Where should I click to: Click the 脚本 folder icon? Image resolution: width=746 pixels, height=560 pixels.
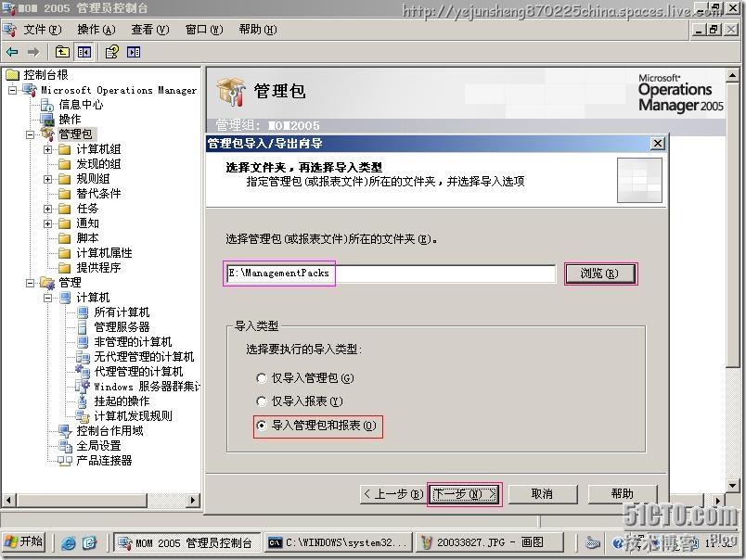point(65,238)
